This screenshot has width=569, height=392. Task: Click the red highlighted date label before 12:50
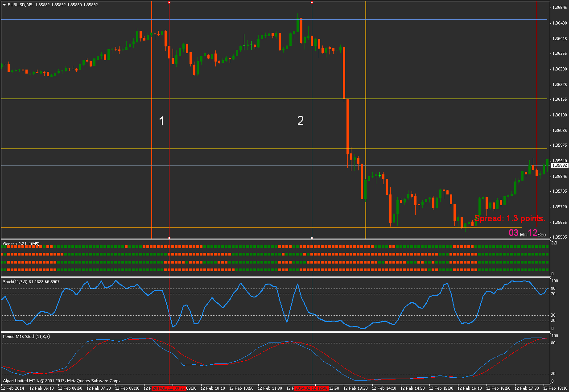(311, 388)
